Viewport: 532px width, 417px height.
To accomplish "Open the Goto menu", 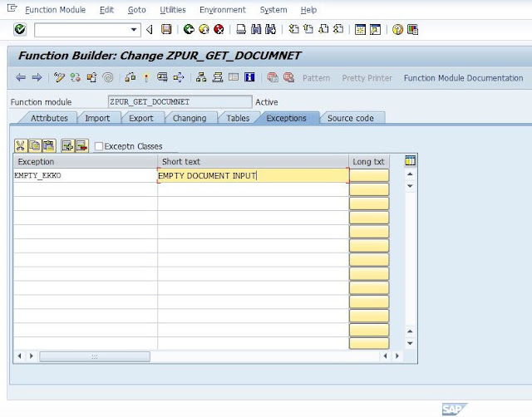I will 136,10.
